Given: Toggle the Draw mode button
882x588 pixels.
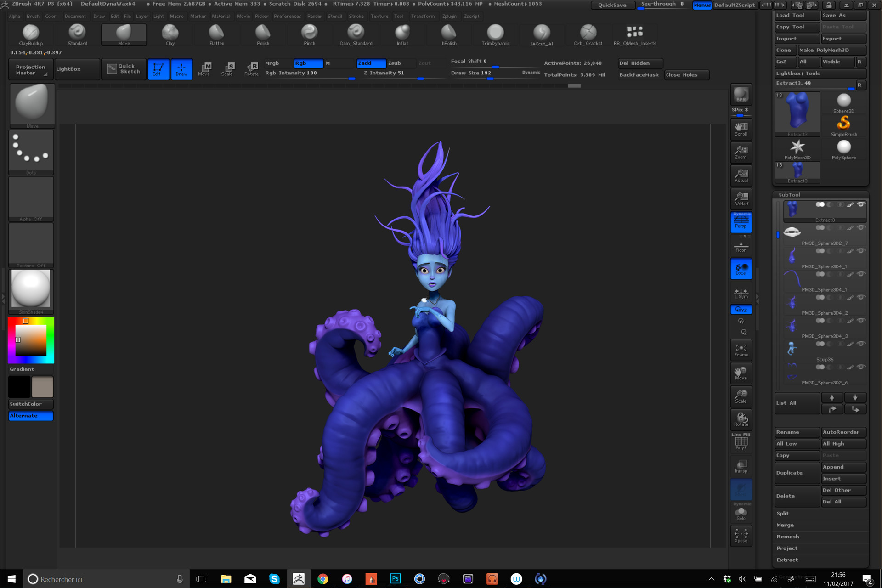Looking at the screenshot, I should 181,69.
